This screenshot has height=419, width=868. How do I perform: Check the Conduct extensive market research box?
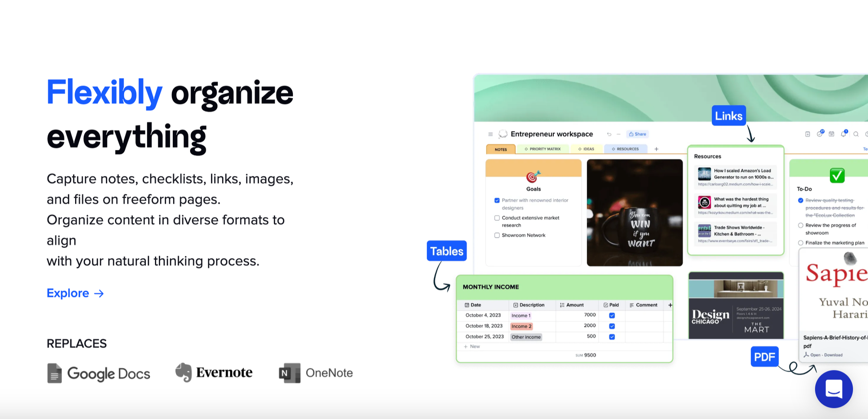(497, 218)
